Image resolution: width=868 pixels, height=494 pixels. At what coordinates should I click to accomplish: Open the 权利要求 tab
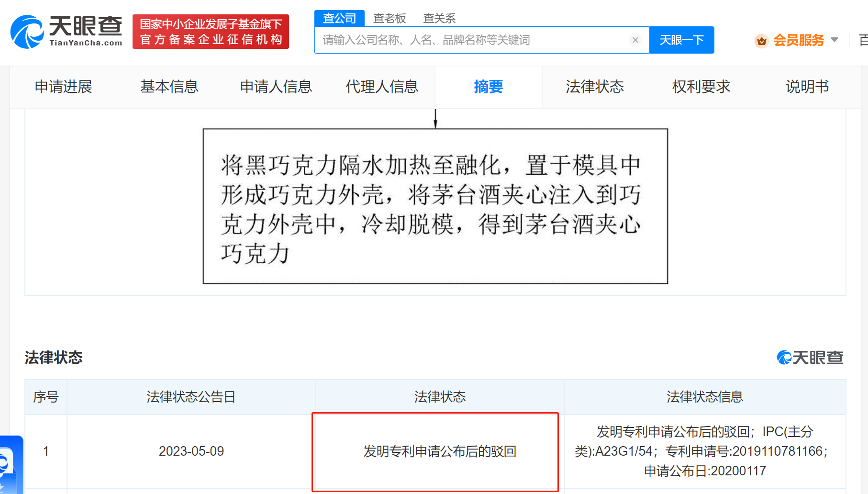(x=700, y=87)
